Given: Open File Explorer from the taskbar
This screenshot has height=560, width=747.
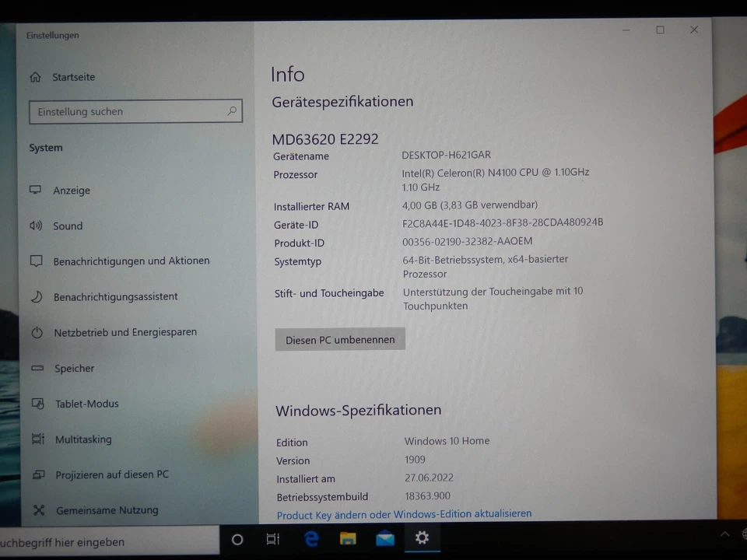Looking at the screenshot, I should point(348,538).
